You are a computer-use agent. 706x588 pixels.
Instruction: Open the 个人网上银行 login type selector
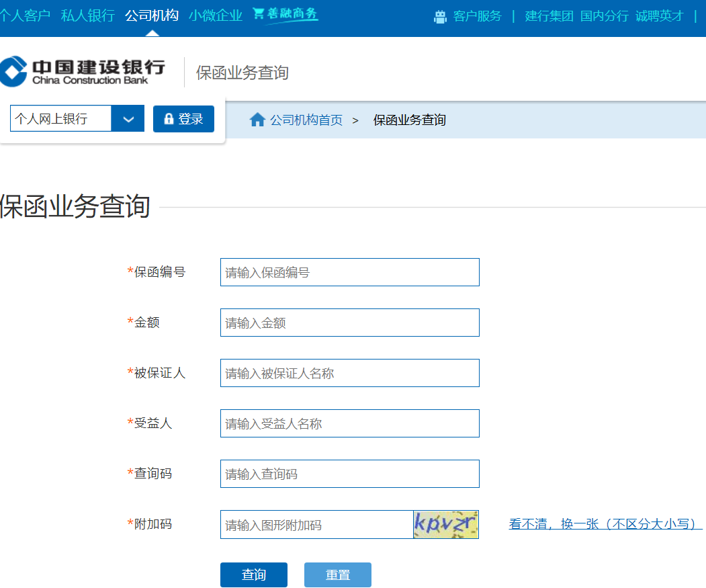point(60,119)
